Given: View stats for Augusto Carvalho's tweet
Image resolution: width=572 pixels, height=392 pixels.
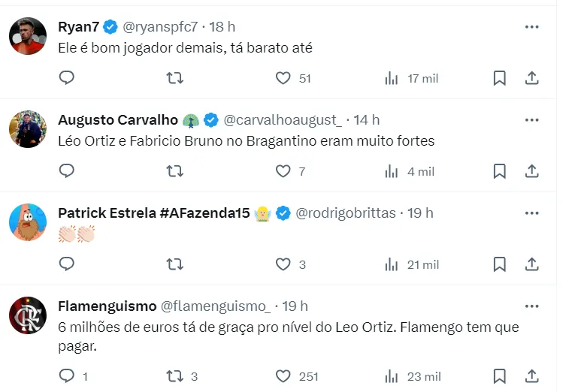Looking at the screenshot, I should (x=392, y=171).
